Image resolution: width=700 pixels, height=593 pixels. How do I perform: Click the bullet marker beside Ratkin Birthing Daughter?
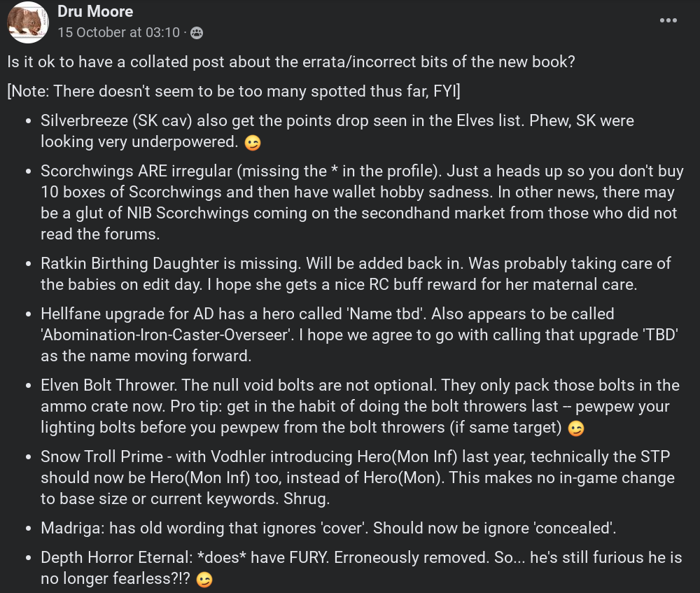(29, 264)
